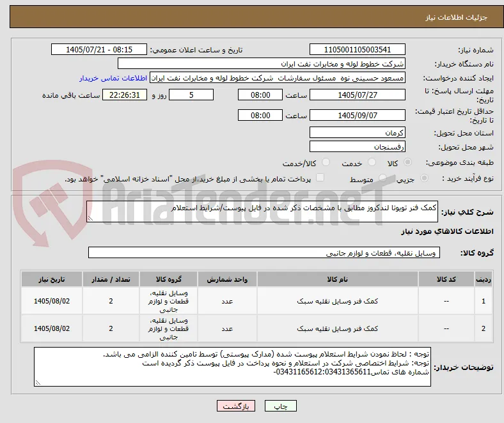Screen dimensions: 504x423
Task: Click the remaining days field showing 5
Action: click(191, 95)
